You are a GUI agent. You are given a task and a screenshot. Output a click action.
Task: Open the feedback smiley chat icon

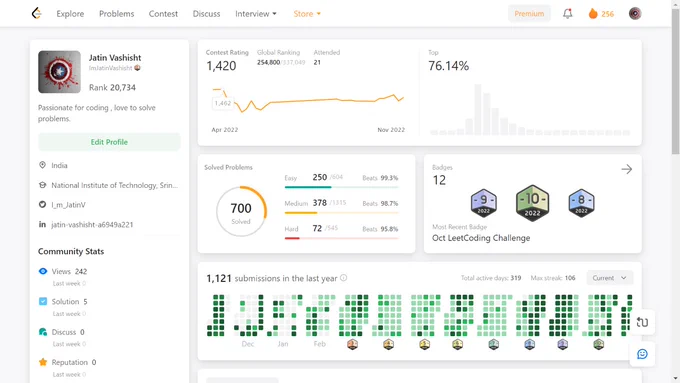642,354
